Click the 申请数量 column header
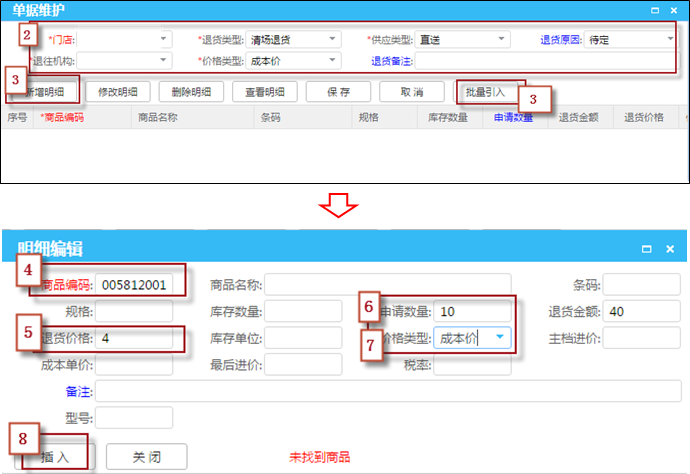Viewport: 690px width, 474px height. [513, 118]
